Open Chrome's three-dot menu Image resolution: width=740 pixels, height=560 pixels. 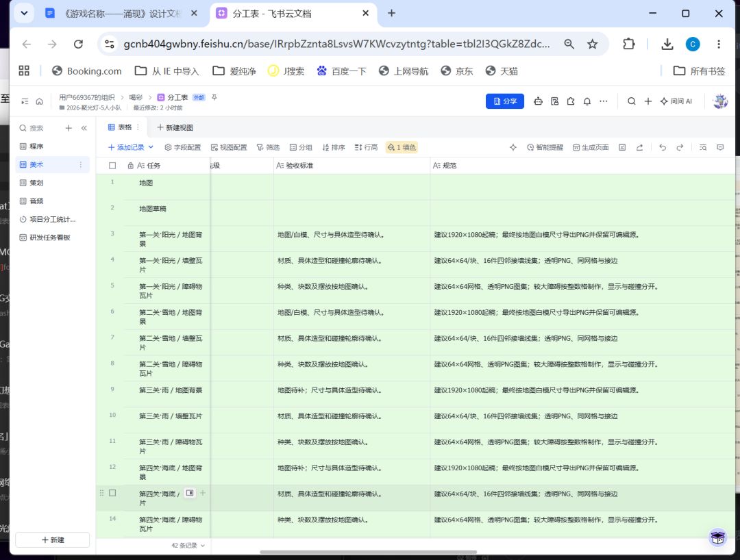click(719, 44)
